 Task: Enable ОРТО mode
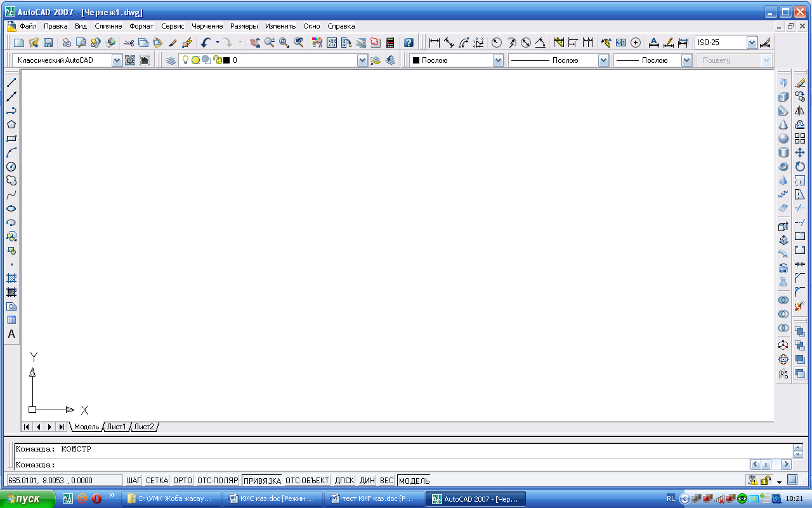tap(183, 481)
